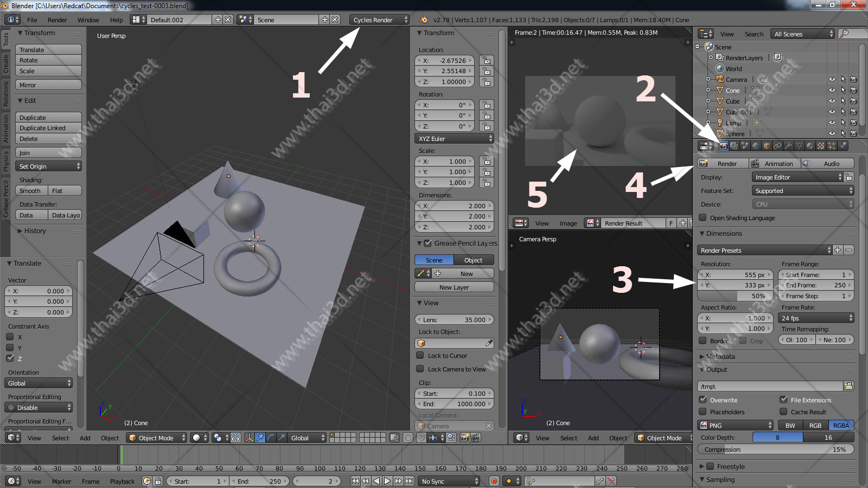Adjust the resolution percentage 50% slider
This screenshot has width=868, height=488.
click(736, 296)
